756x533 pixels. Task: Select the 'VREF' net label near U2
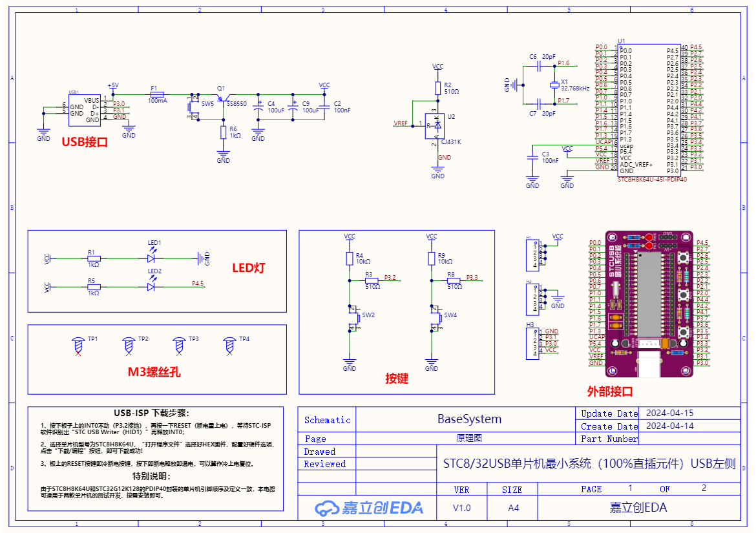tap(401, 123)
